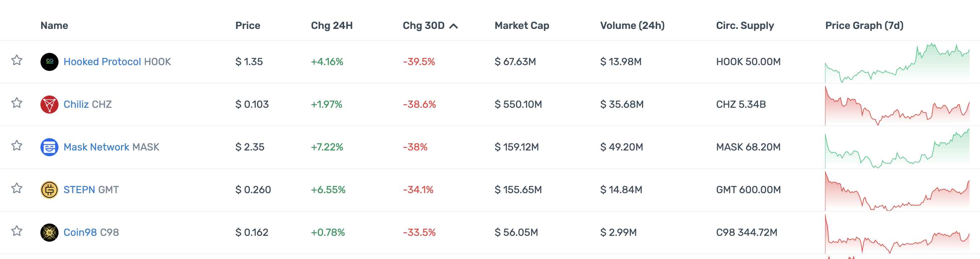Click the Coin98 coin logo
Viewport: 980px width, 259px height.
[49, 232]
